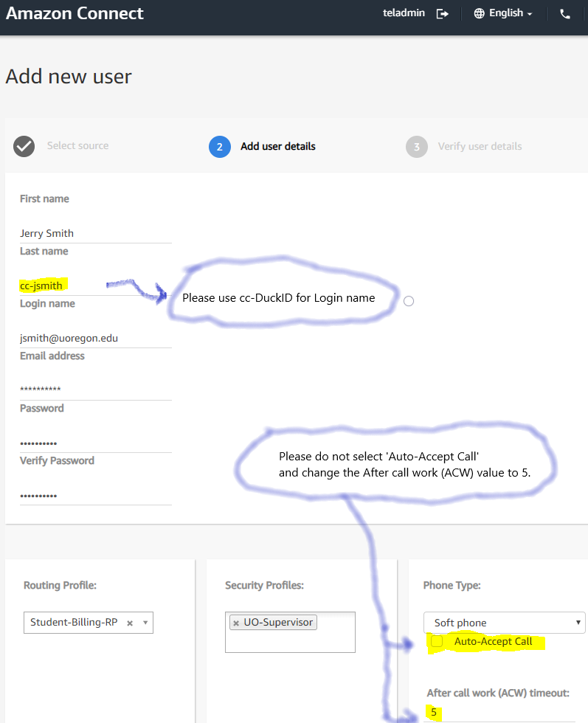Click the Email address label
This screenshot has width=588, height=723.
coord(52,356)
